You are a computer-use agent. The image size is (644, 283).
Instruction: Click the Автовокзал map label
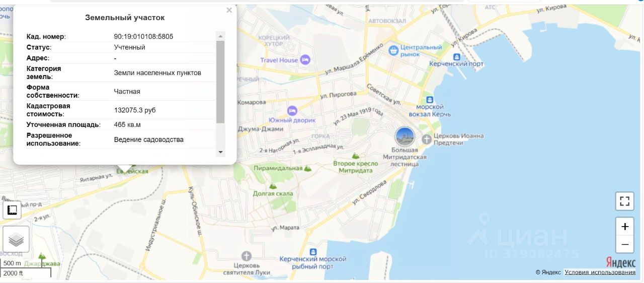(x=386, y=21)
